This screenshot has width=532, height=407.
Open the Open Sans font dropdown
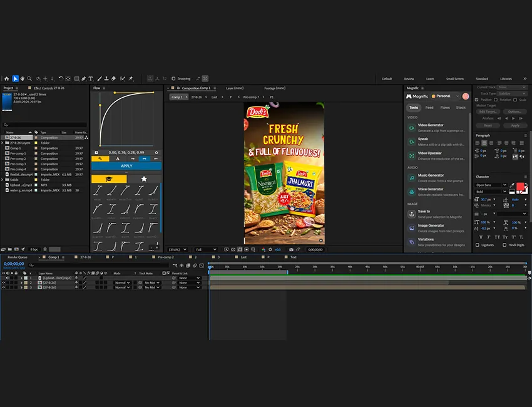click(491, 185)
